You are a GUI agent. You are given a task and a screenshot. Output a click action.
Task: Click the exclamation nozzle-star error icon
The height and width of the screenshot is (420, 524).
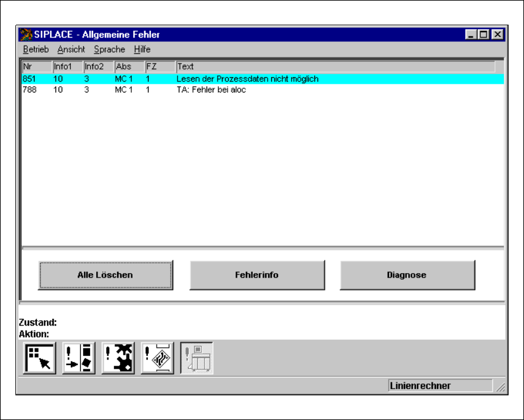[x=118, y=358]
